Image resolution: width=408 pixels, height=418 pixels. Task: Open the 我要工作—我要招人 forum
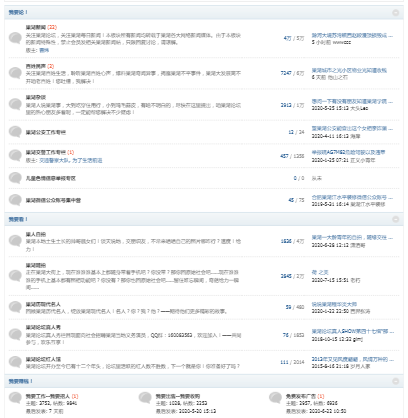click(48, 396)
